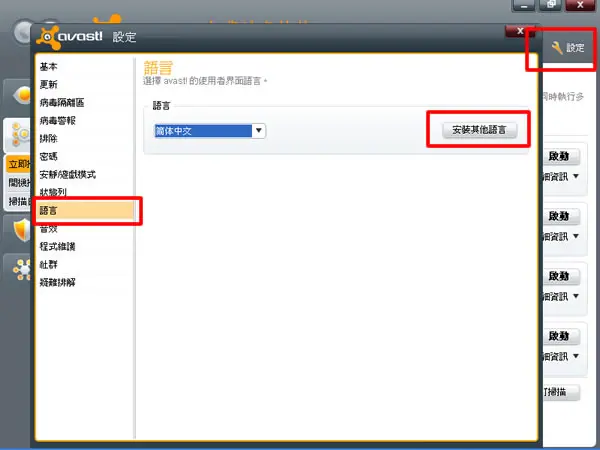Select the orange network nodes sidebar icon
The image size is (600, 450).
(21, 269)
